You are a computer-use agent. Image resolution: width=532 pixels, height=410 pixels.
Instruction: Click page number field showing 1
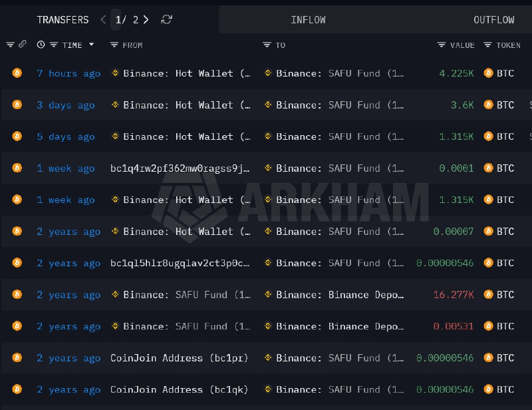tap(116, 20)
